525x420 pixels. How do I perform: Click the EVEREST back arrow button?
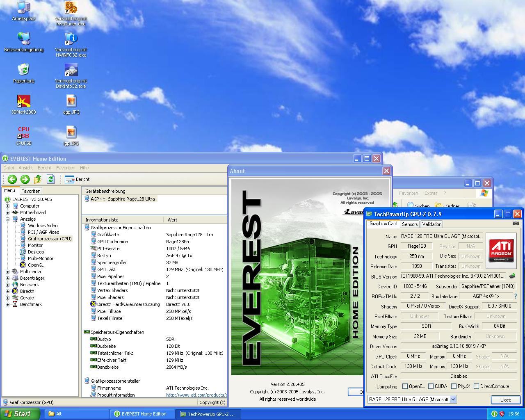pos(12,179)
